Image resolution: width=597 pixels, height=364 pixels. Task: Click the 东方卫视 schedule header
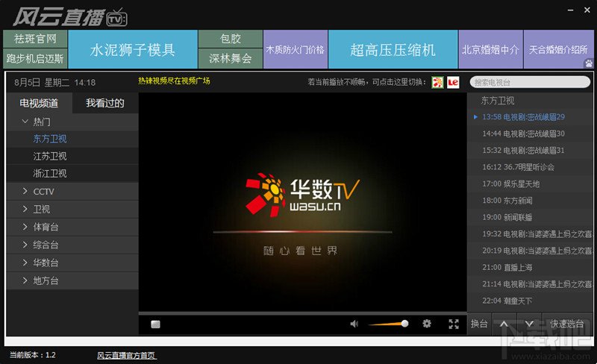[x=498, y=101]
